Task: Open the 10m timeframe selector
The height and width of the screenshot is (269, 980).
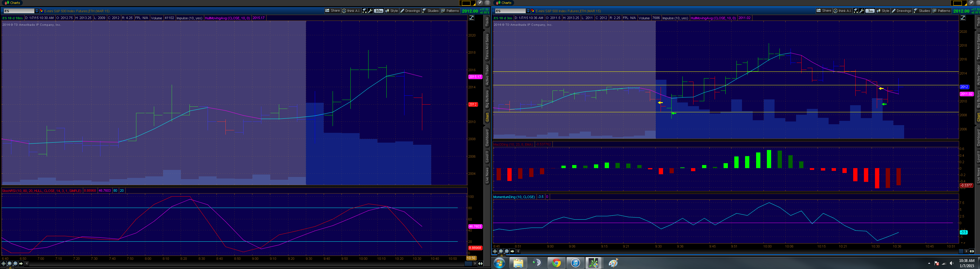Action: pyautogui.click(x=379, y=11)
